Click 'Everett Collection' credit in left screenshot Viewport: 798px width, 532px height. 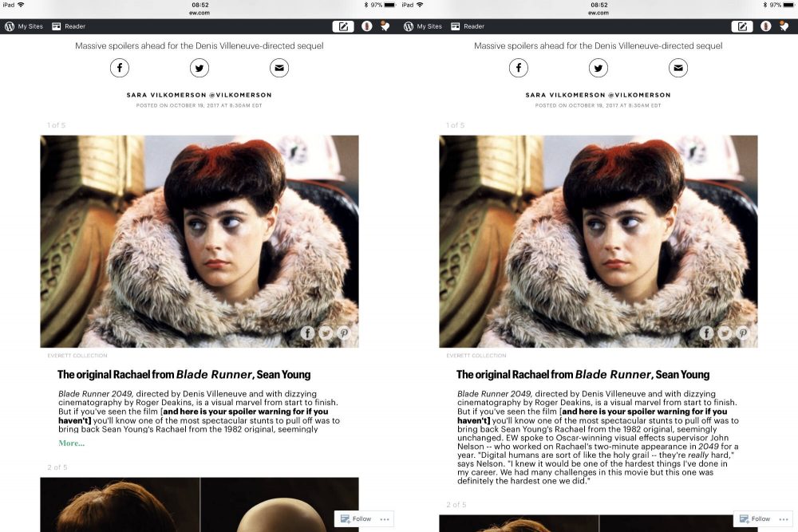click(77, 356)
